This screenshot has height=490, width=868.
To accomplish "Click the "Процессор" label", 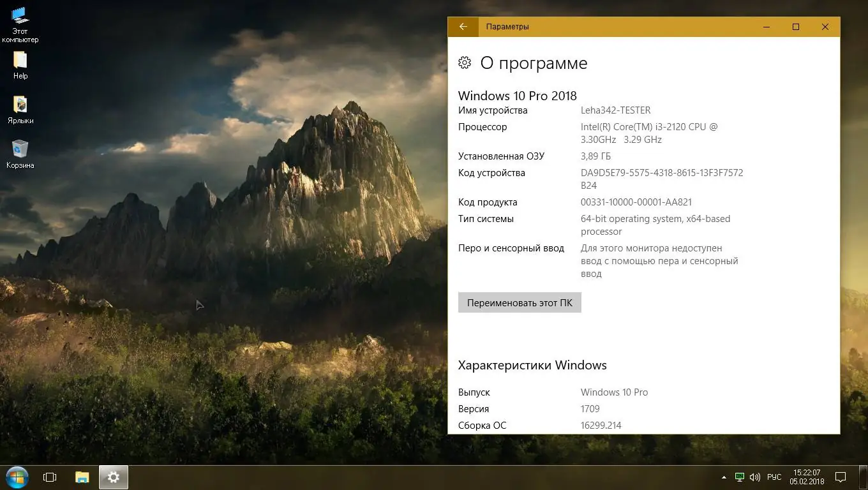I will 483,127.
